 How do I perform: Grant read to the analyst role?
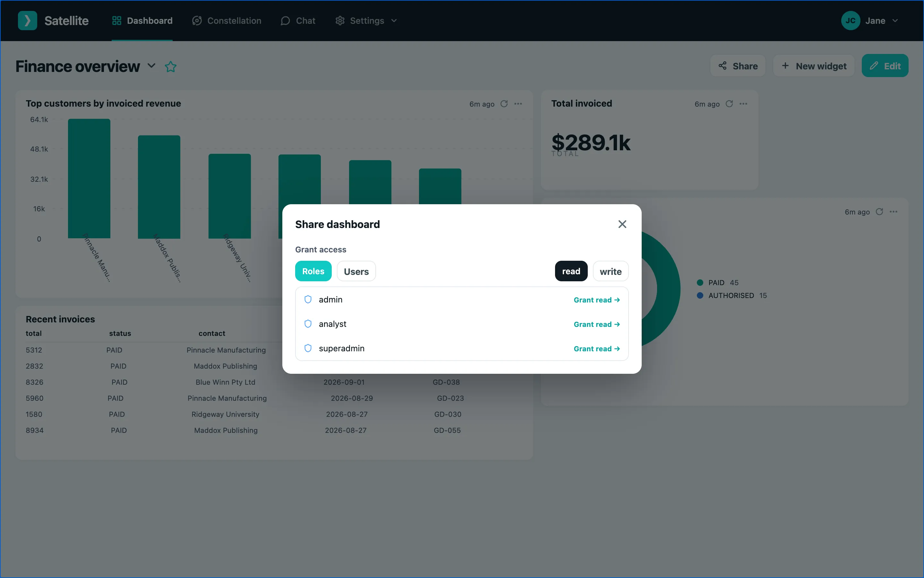[x=597, y=324]
